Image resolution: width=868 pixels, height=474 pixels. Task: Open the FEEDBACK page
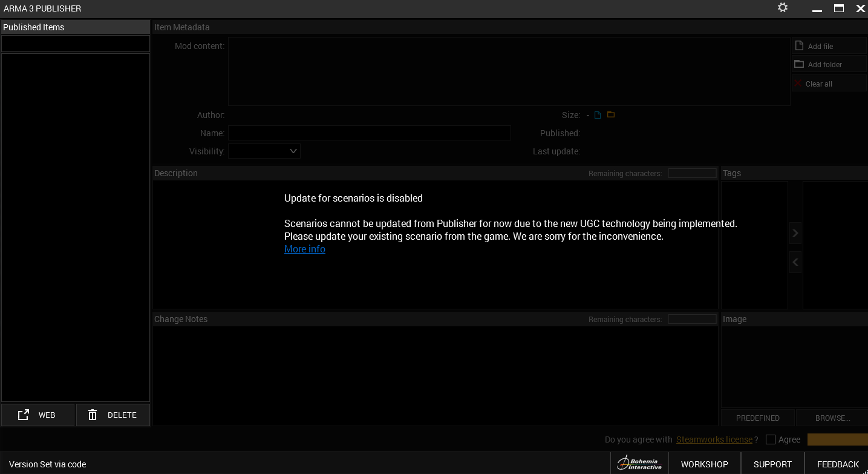point(838,464)
